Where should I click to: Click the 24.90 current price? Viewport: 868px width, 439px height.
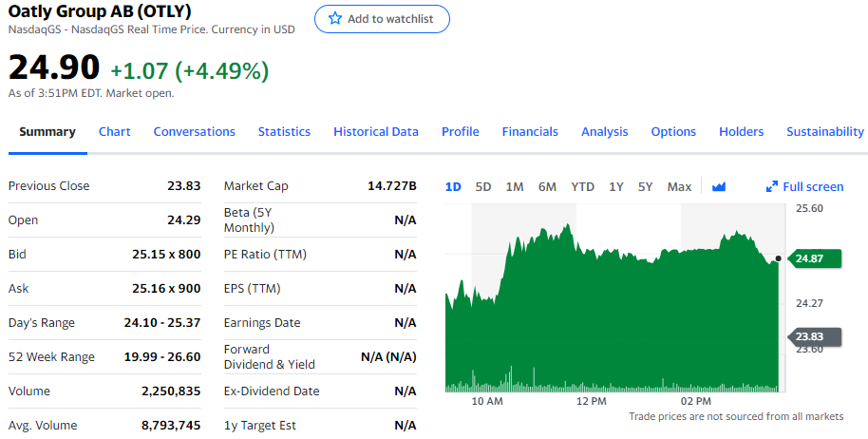click(x=54, y=67)
